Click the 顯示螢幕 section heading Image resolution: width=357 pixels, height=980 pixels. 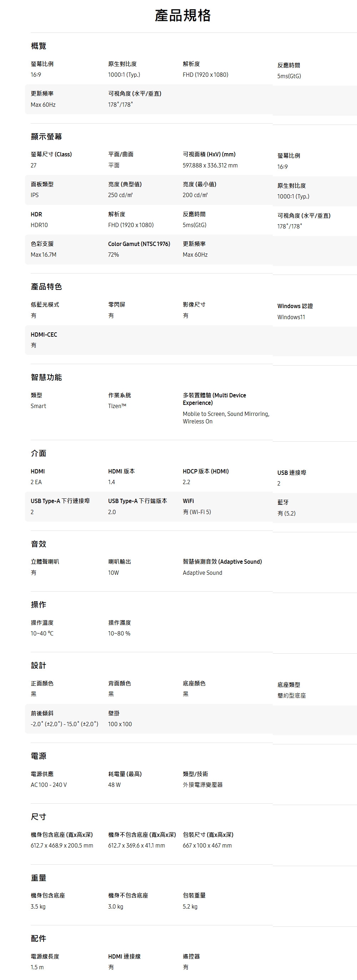pyautogui.click(x=46, y=137)
